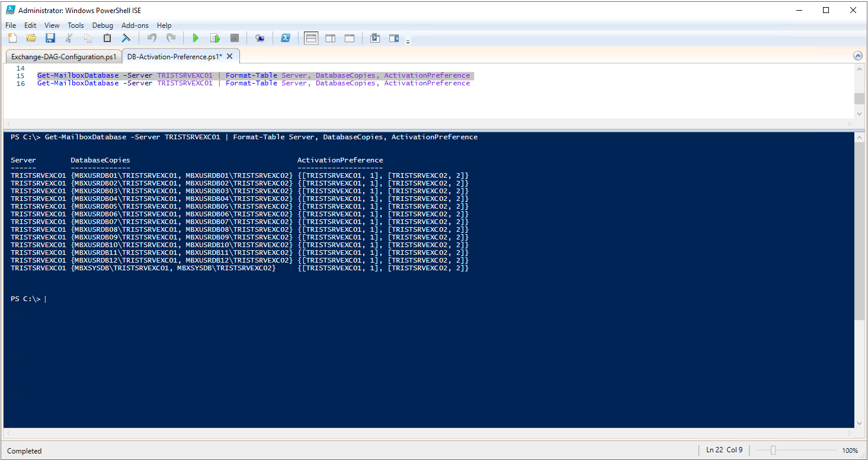Undo the last edit with the Undo arrow

[x=152, y=38]
